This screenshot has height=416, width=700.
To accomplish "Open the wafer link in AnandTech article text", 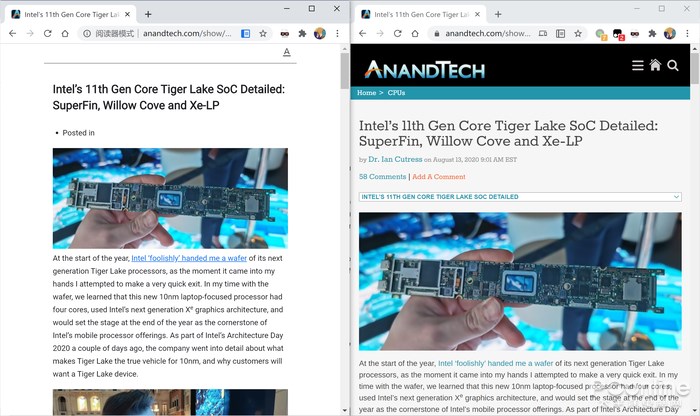I will (496, 363).
